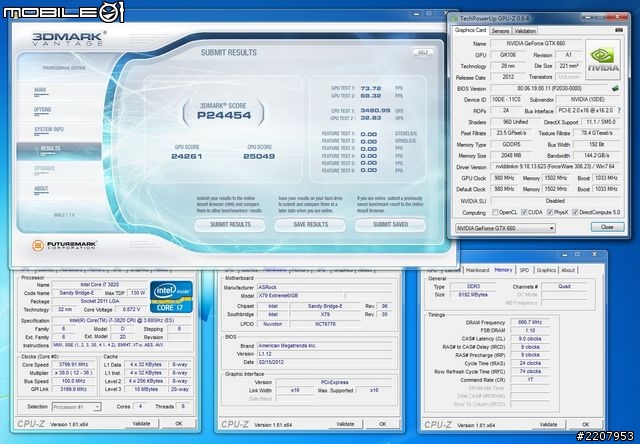
Task: Open the Graphics tab in the CPU-Z memory window
Action: (546, 270)
